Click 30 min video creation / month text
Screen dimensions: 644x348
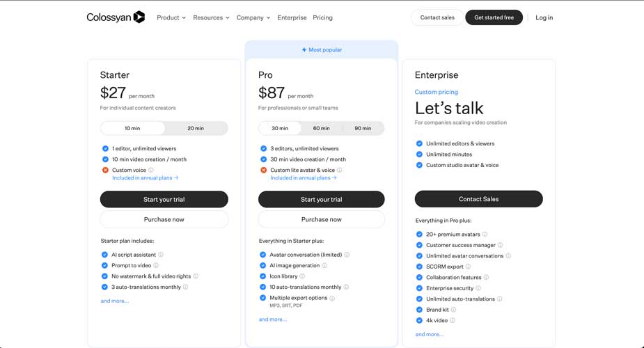[308, 159]
